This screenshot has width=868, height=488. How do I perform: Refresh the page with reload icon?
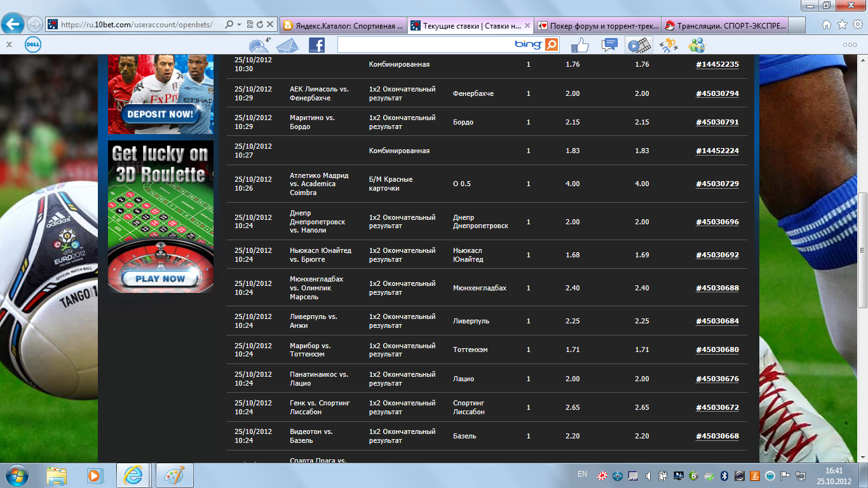(260, 25)
